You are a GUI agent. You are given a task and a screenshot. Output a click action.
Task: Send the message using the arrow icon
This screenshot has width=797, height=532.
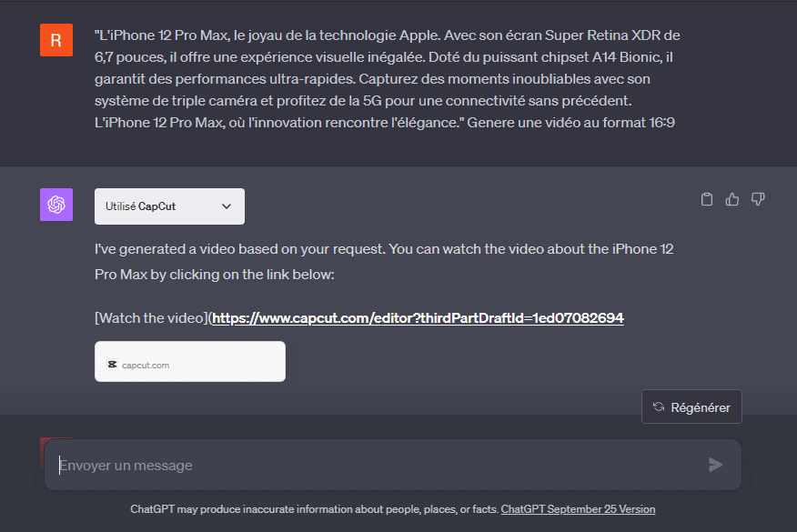point(715,465)
